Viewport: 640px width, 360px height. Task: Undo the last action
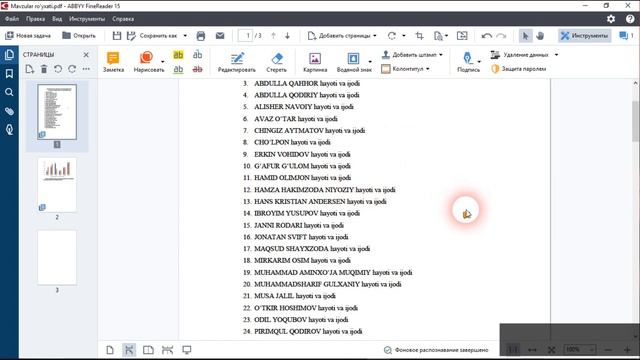487,36
